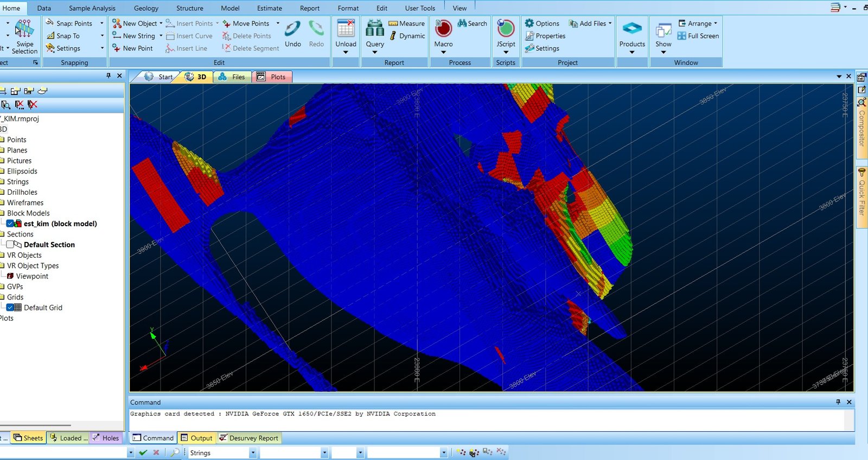Image resolution: width=868 pixels, height=460 pixels.
Task: Select the Dynamic measure tool
Action: coord(407,36)
